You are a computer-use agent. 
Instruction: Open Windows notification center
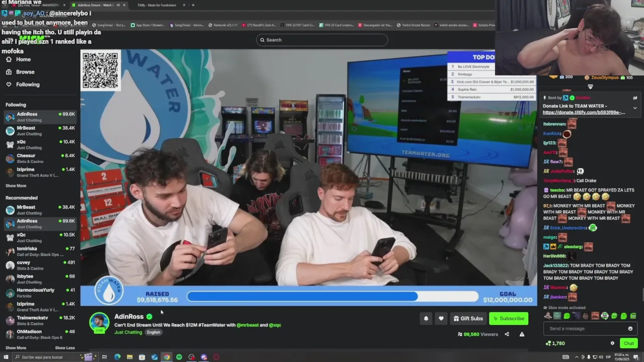636,357
